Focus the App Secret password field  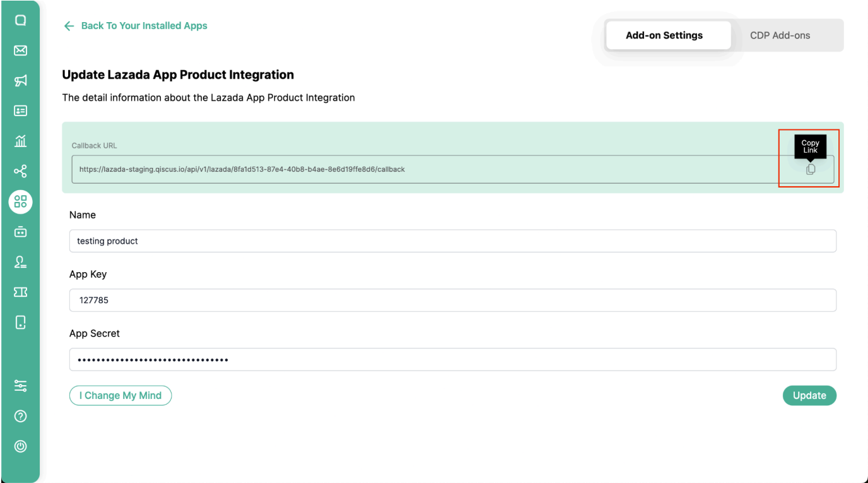(452, 360)
